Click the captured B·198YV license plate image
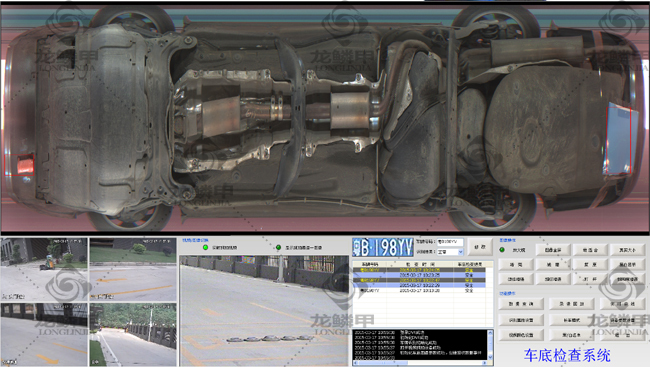 click(x=383, y=248)
